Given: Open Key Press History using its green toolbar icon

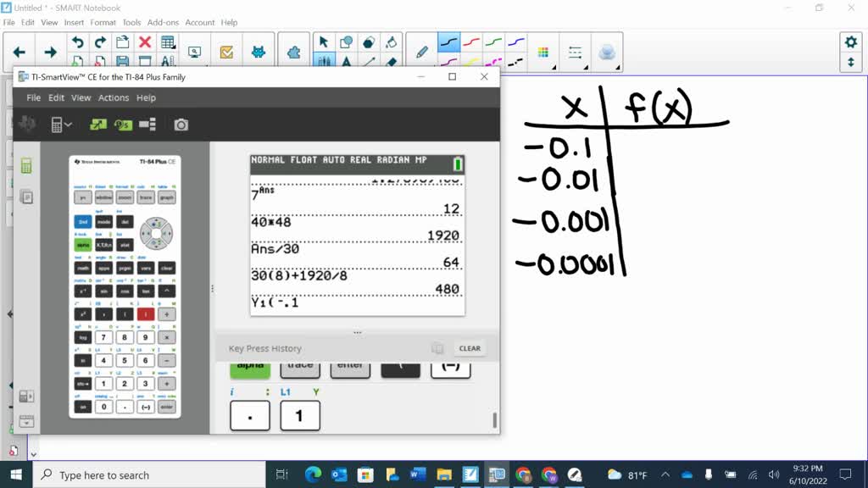Looking at the screenshot, I should pos(125,125).
